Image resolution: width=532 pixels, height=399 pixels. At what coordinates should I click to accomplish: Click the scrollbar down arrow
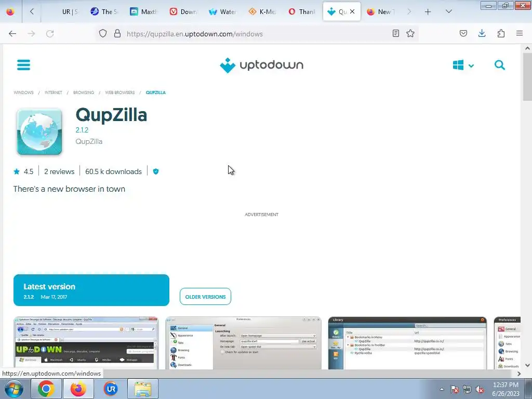(x=527, y=365)
